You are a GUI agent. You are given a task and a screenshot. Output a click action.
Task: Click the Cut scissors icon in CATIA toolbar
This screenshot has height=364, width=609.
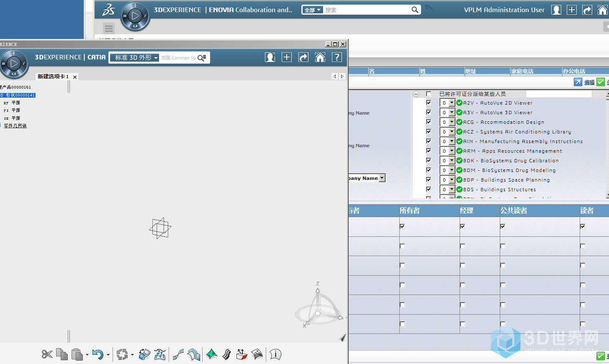point(47,355)
